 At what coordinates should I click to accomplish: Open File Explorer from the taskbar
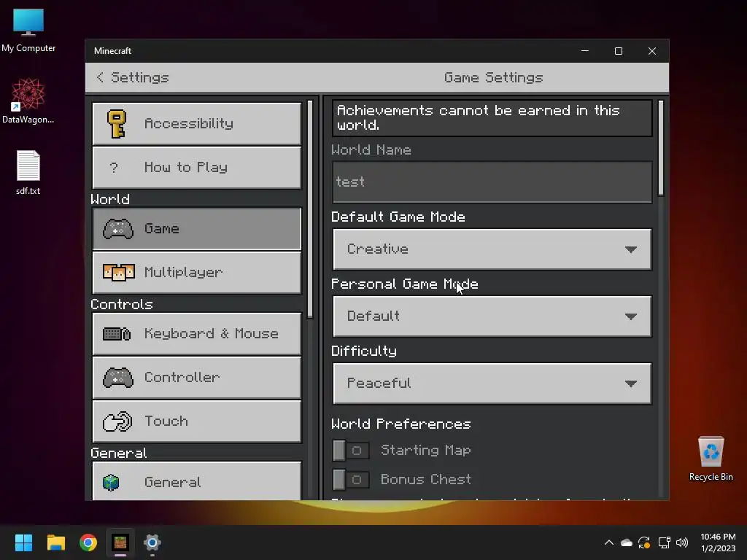(x=55, y=542)
